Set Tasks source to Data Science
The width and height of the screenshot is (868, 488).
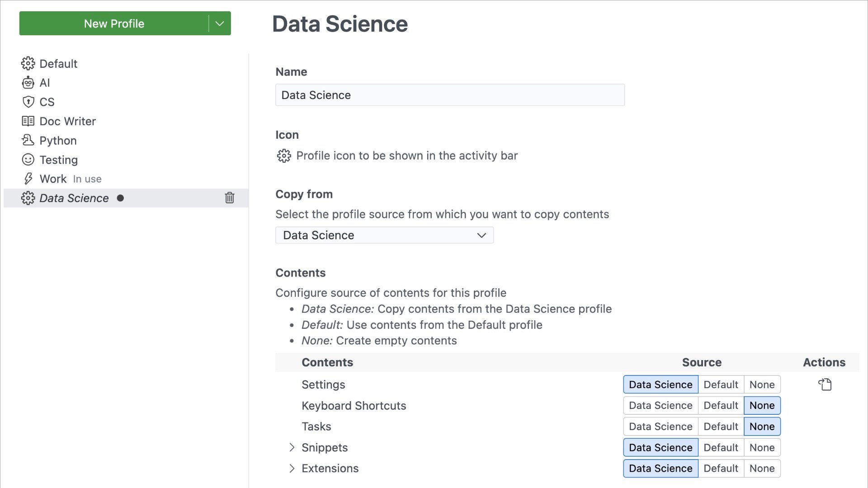(660, 427)
